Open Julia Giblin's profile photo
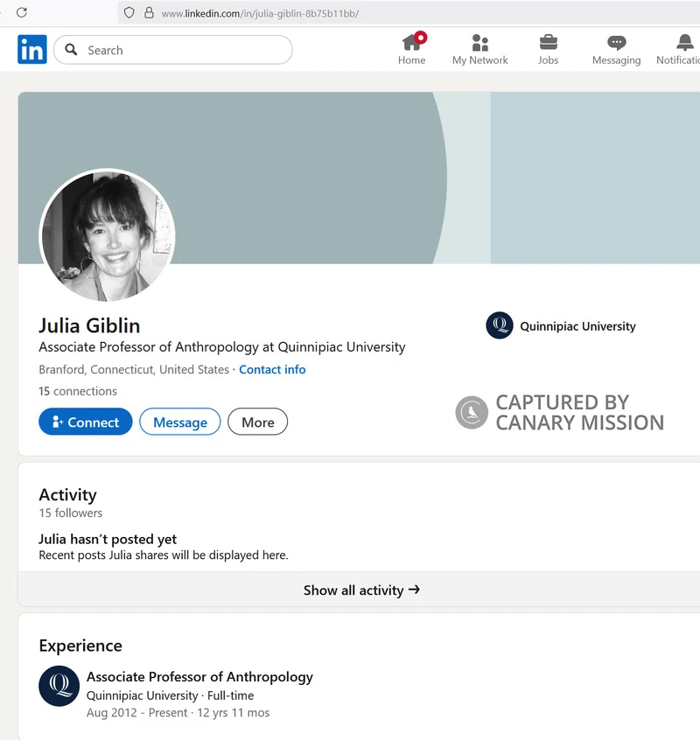The width and height of the screenshot is (700, 740). (108, 235)
